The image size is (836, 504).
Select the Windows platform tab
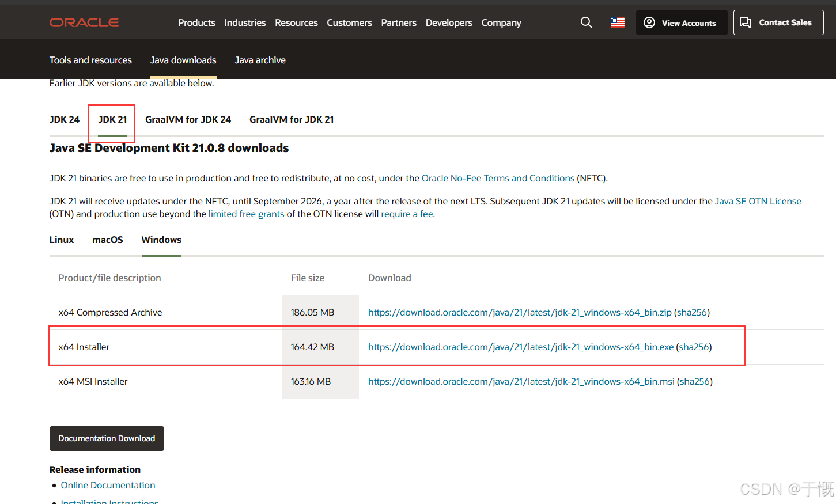pyautogui.click(x=161, y=240)
